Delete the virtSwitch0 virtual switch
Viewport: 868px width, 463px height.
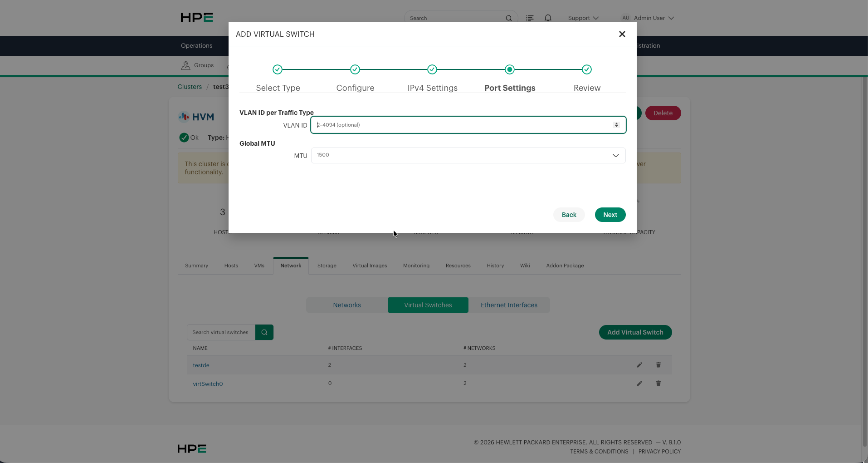tap(658, 384)
